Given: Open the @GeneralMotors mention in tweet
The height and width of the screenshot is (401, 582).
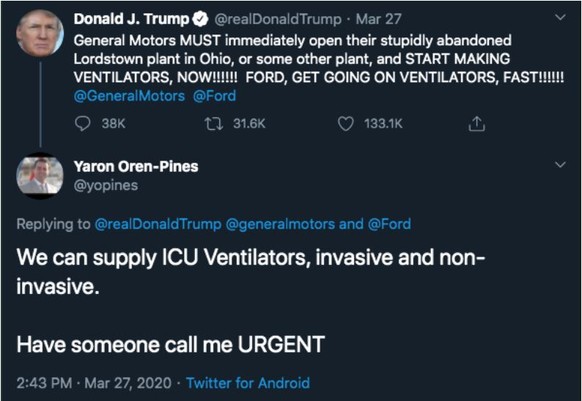Looking at the screenshot, I should point(129,96).
